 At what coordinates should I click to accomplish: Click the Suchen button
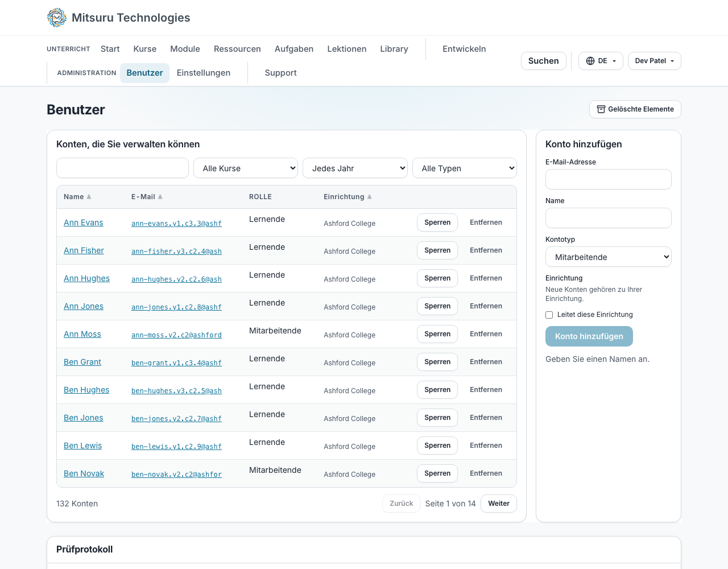(544, 61)
